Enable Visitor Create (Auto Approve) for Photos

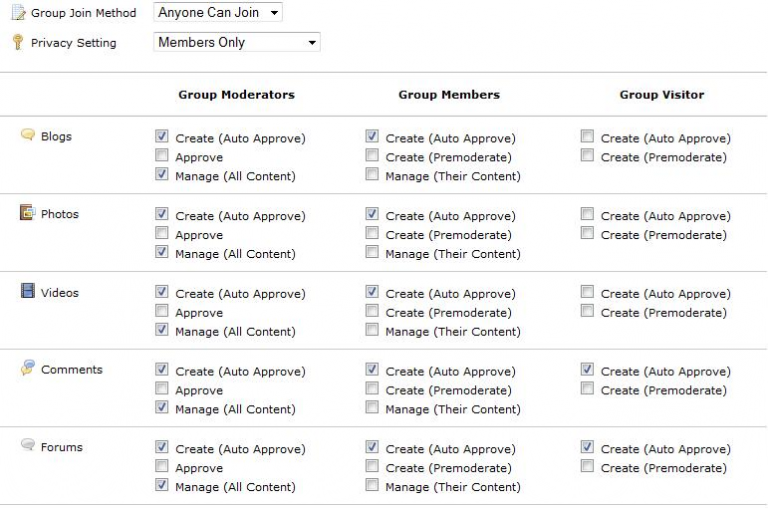pos(587,214)
